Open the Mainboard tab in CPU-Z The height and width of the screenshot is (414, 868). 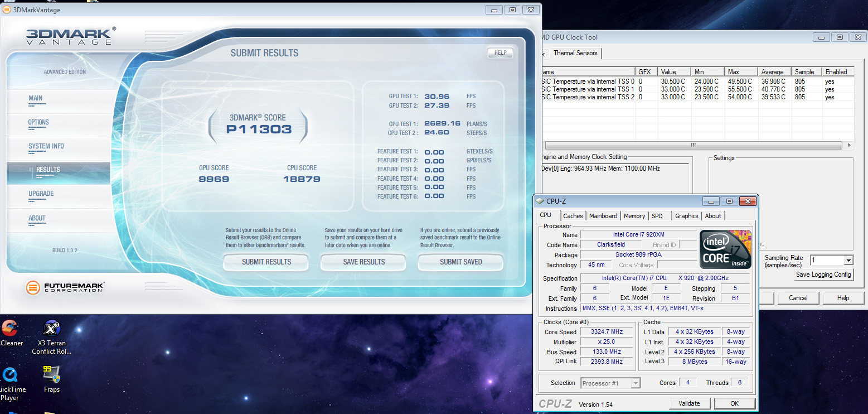603,216
